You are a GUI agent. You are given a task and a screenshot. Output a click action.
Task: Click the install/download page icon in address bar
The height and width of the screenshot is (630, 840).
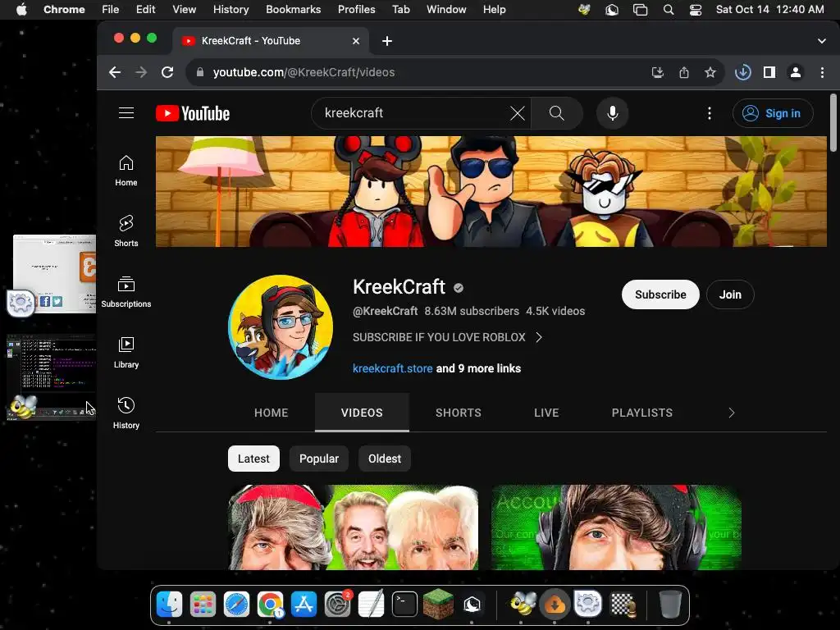(x=657, y=72)
